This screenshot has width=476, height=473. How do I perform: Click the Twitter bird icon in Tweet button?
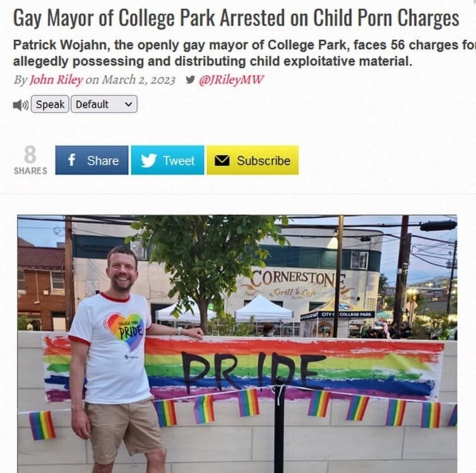pyautogui.click(x=148, y=160)
